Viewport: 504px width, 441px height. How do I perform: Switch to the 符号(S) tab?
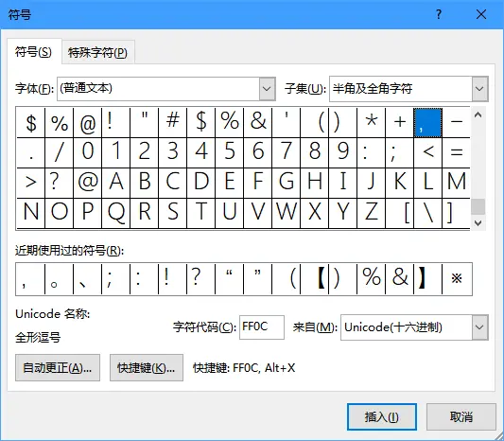33,52
